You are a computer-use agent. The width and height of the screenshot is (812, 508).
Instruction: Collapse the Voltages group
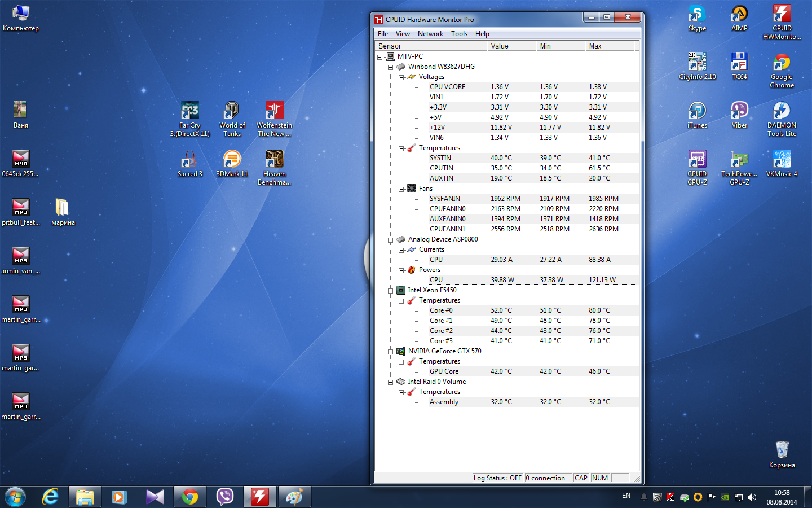401,77
